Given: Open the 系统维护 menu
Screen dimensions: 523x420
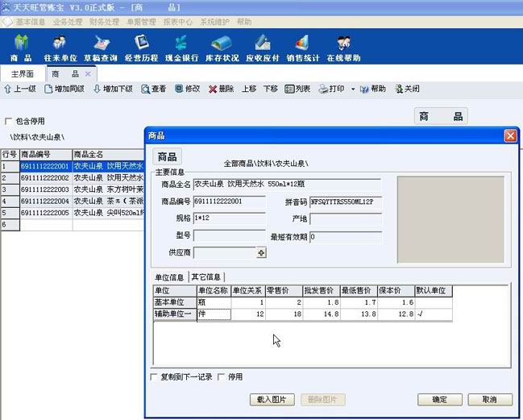Looking at the screenshot, I should 214,22.
